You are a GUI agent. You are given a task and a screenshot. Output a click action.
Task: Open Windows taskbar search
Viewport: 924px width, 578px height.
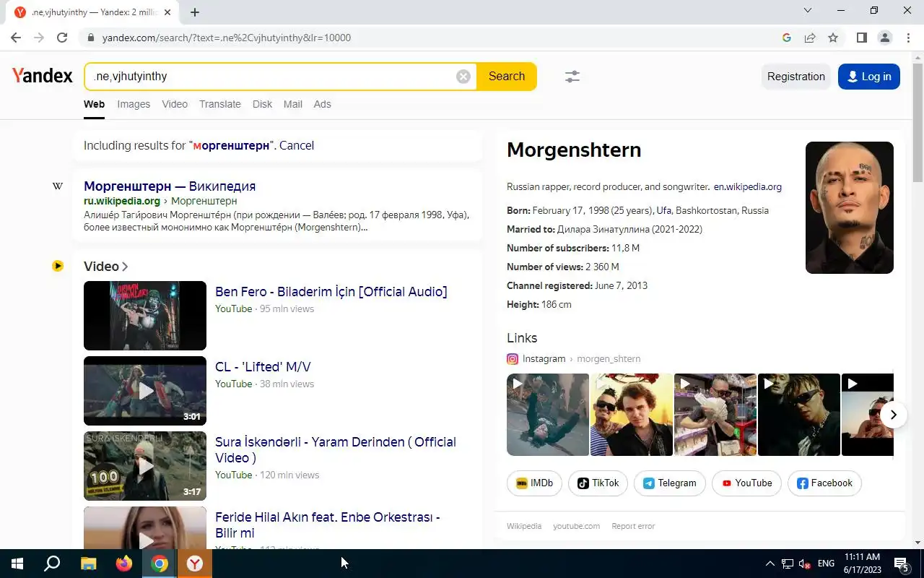tap(52, 564)
